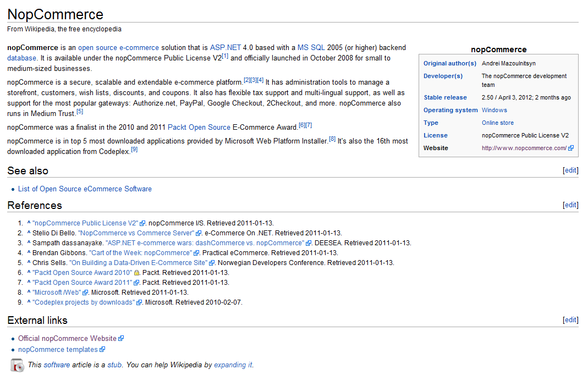Open 'Cart of the Week: nopCommerce' reference

tap(140, 253)
